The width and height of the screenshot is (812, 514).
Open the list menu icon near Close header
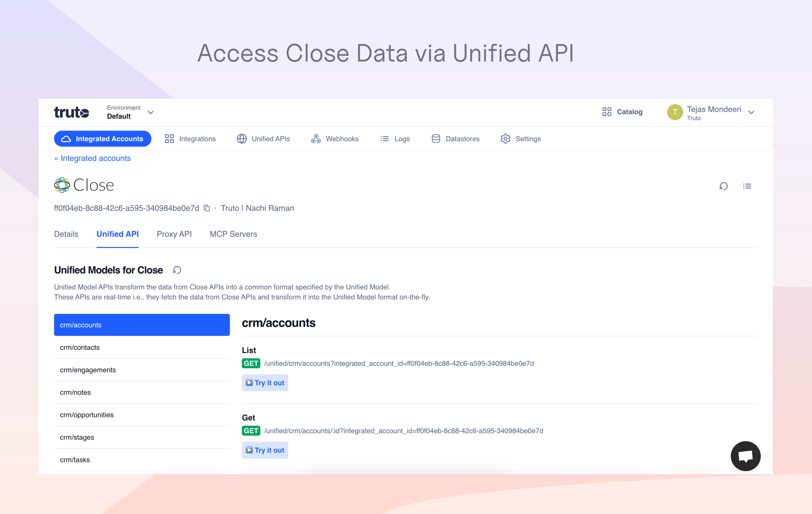(747, 186)
